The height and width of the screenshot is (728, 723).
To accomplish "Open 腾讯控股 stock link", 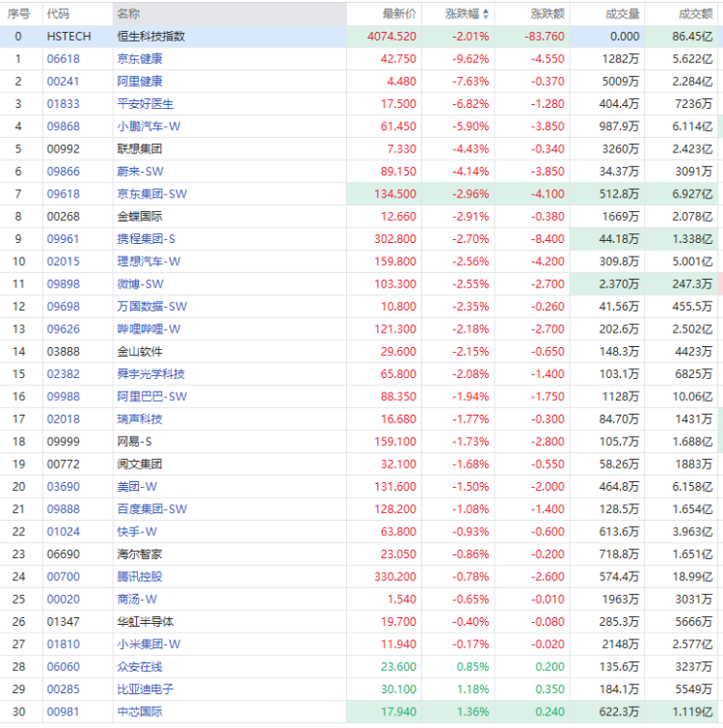I will [140, 577].
